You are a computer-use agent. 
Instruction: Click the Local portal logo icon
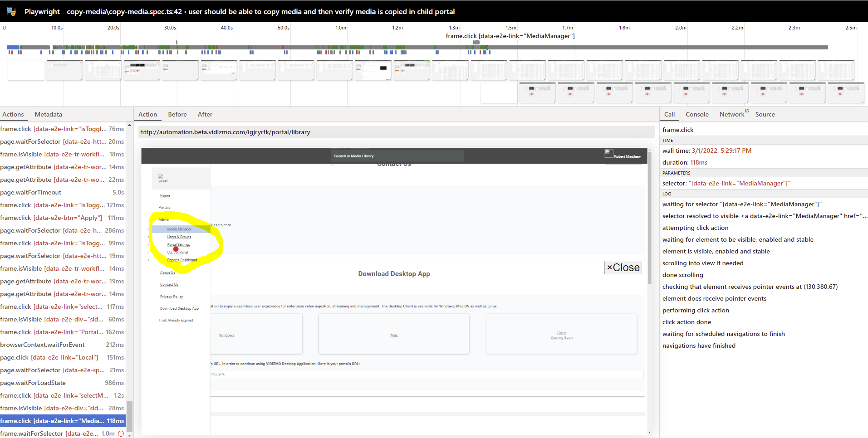[161, 176]
